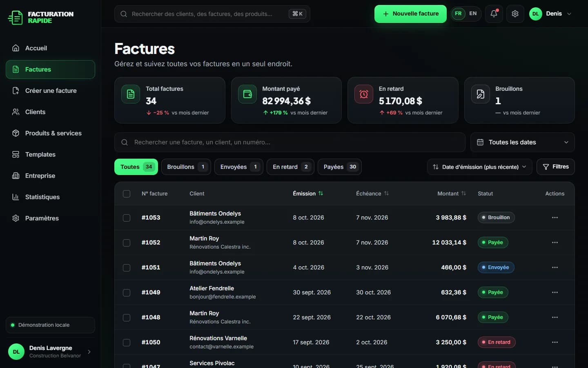
Task: Select the Envoyées tab
Action: (x=239, y=167)
